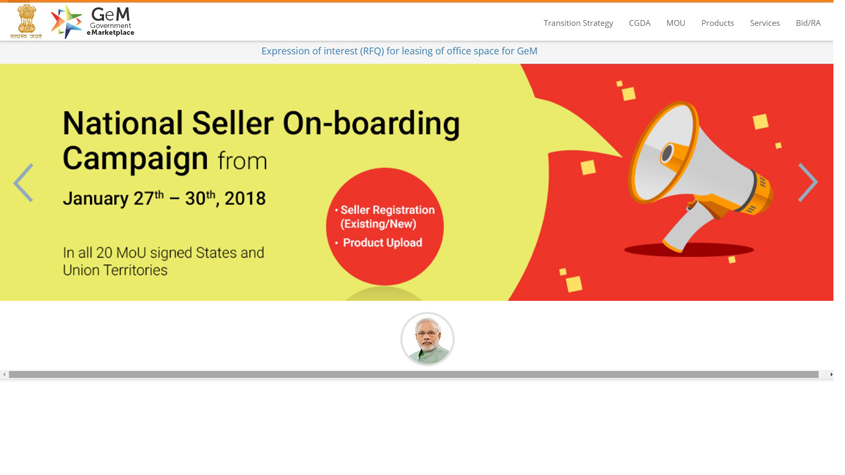Open the Products menu
845x475 pixels.
click(x=717, y=23)
